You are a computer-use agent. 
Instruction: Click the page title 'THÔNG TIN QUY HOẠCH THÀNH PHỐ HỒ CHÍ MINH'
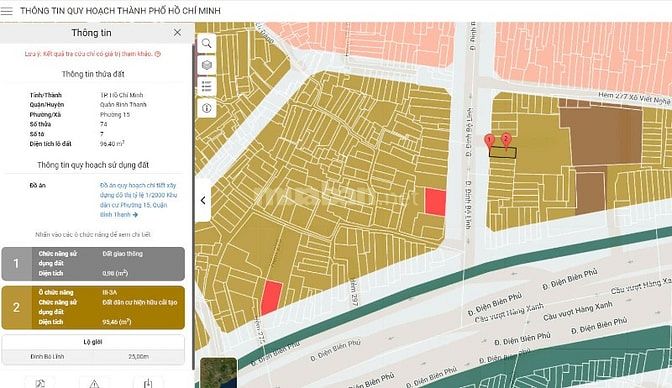coord(120,11)
